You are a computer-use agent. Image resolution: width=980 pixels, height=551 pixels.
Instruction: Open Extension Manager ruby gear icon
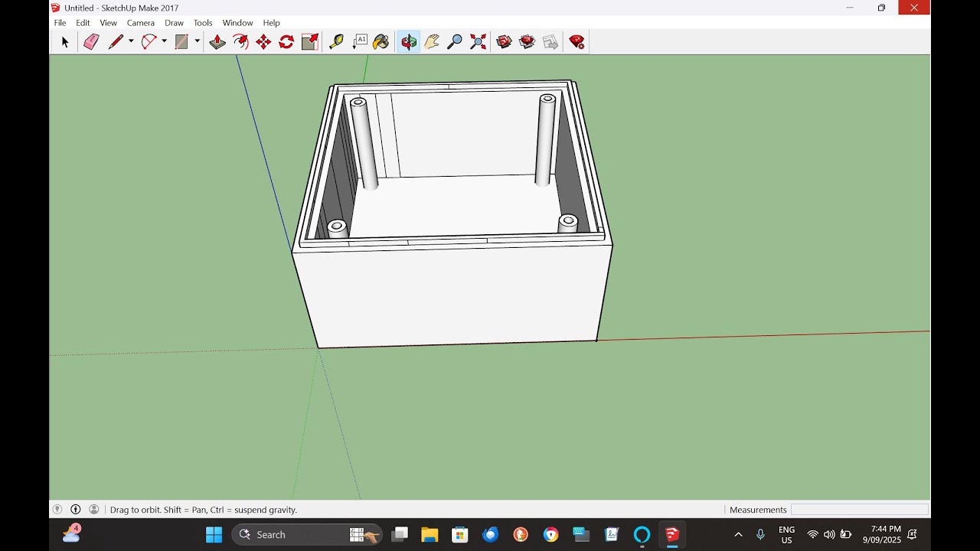(x=577, y=42)
